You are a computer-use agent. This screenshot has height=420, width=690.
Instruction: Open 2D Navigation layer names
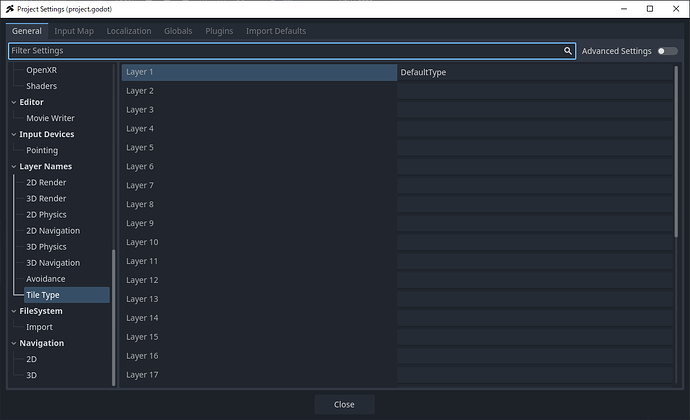coord(53,231)
